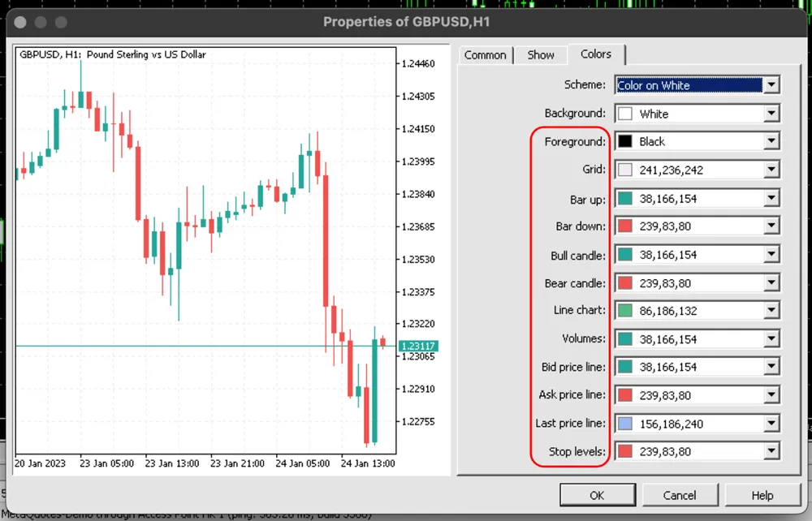This screenshot has height=521, width=812.
Task: Select the Colors tab
Action: [596, 54]
